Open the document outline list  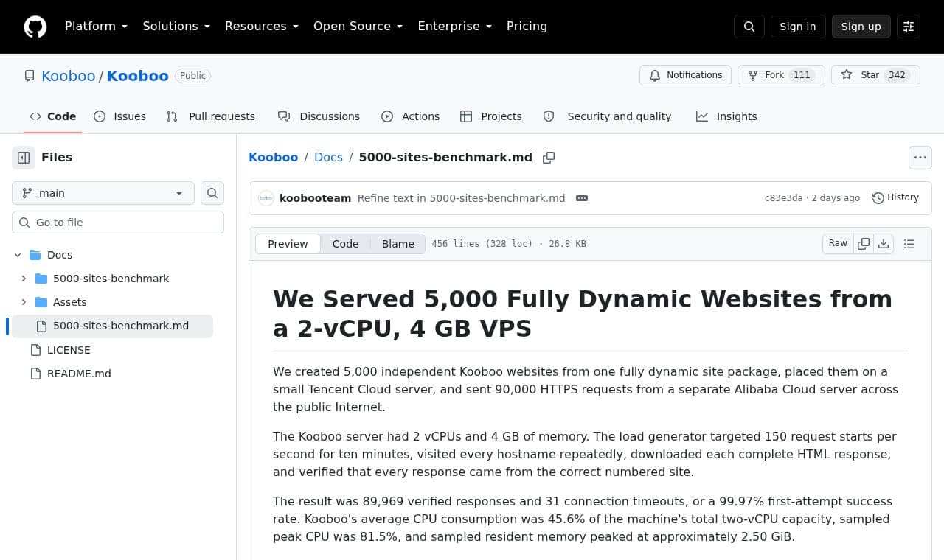pyautogui.click(x=909, y=244)
